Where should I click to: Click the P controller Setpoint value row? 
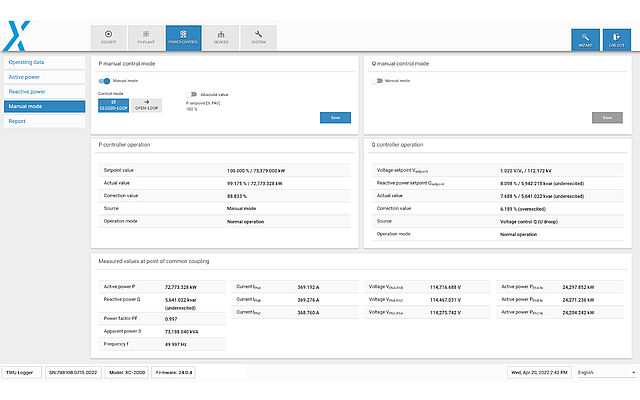(224, 170)
